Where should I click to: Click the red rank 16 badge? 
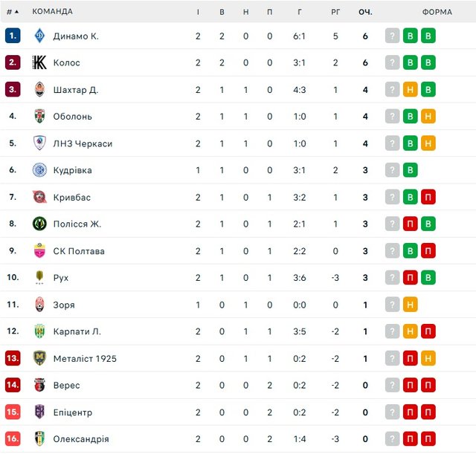[13, 438]
